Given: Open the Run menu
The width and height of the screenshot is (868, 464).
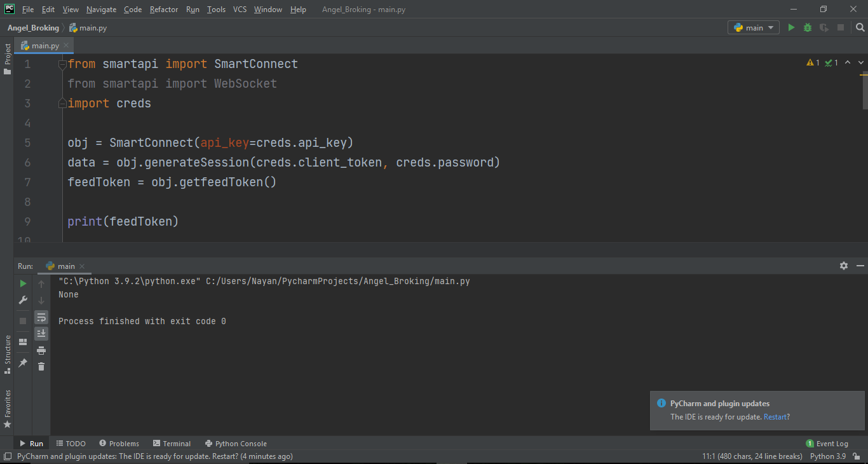Looking at the screenshot, I should 193,10.
